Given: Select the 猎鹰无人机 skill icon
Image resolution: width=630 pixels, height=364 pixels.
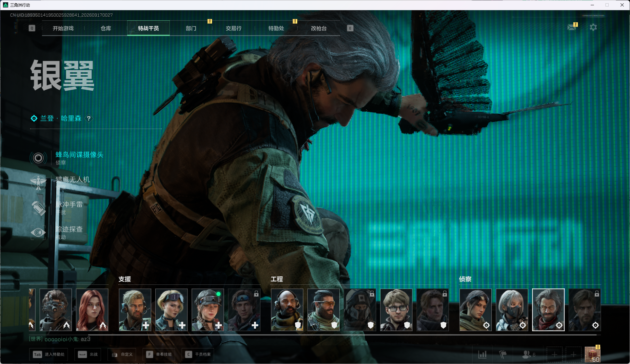Looking at the screenshot, I should (38, 183).
